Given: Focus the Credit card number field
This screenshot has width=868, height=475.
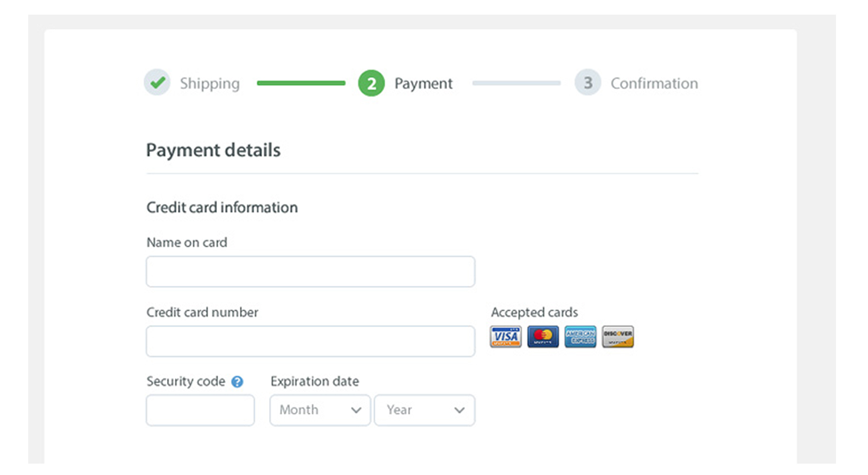Looking at the screenshot, I should (x=310, y=341).
